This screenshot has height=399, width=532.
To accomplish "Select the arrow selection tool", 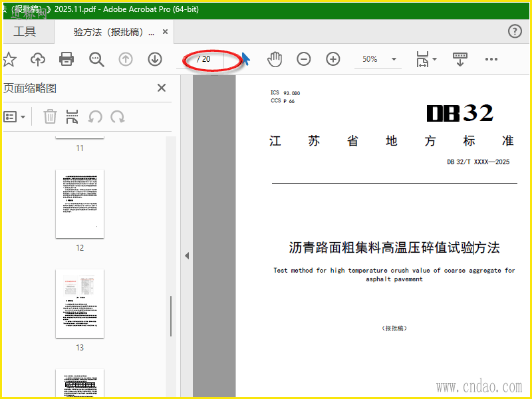I will click(x=246, y=59).
